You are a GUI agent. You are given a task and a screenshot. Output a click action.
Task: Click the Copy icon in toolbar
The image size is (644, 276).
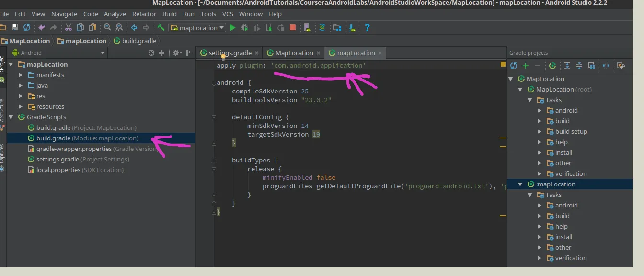tap(80, 28)
